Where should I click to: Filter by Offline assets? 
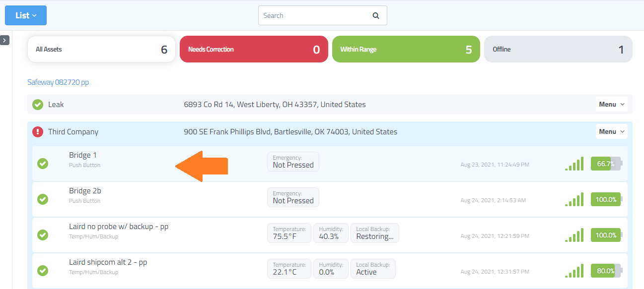(x=558, y=49)
